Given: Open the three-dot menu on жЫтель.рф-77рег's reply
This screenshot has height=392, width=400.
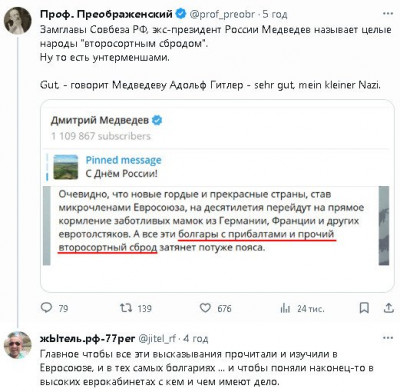Looking at the screenshot, I should (x=388, y=338).
